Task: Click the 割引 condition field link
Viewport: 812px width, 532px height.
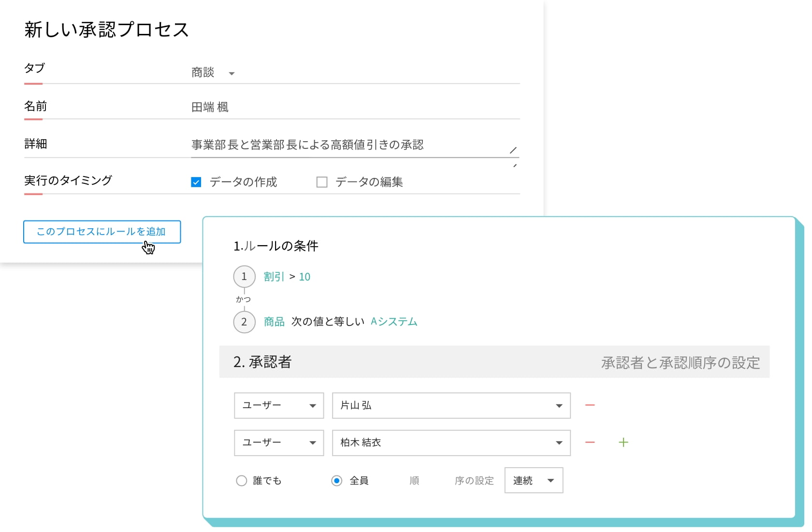Action: coord(274,277)
